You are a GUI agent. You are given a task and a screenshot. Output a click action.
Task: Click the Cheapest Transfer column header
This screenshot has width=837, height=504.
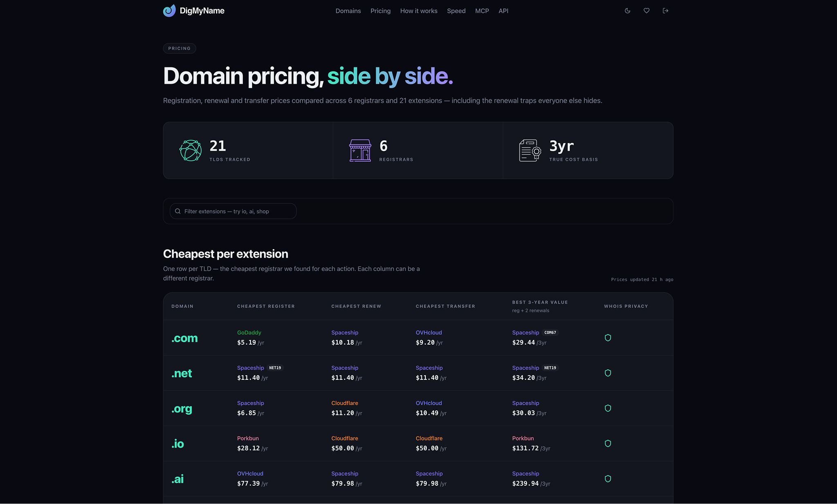[x=445, y=306]
